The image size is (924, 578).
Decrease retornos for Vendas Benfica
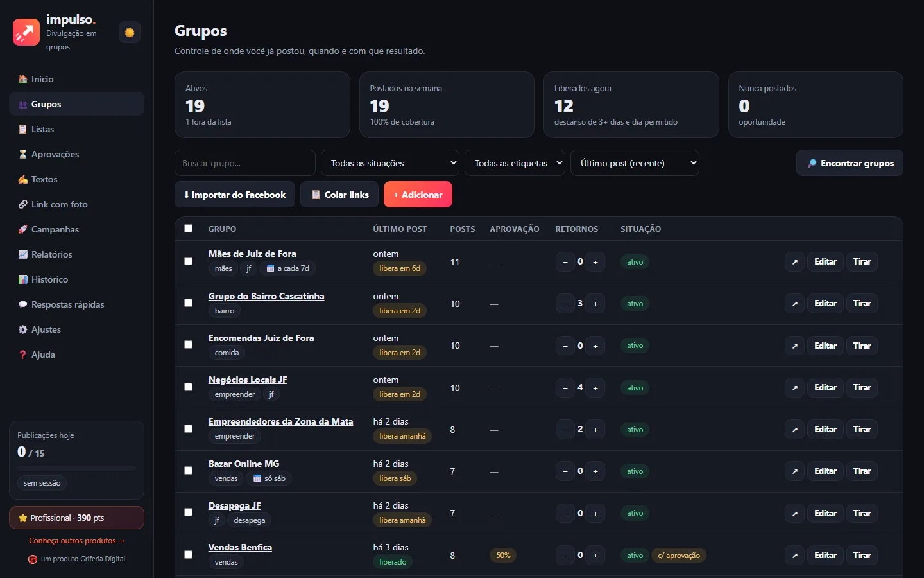[565, 556]
